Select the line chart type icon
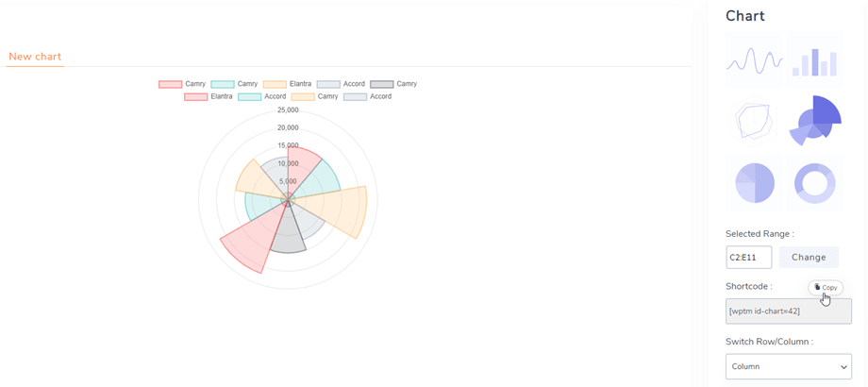 click(754, 61)
